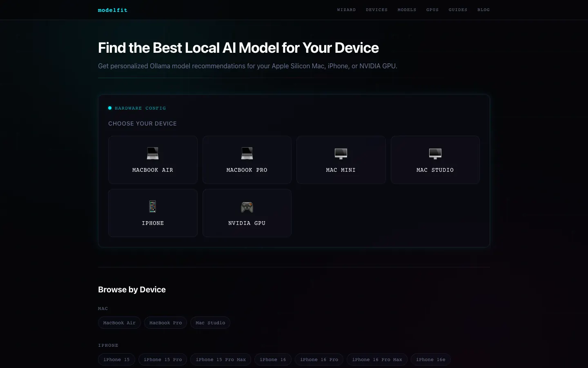This screenshot has height=368, width=588.
Task: Open the GPUs navigation link
Action: 432,10
